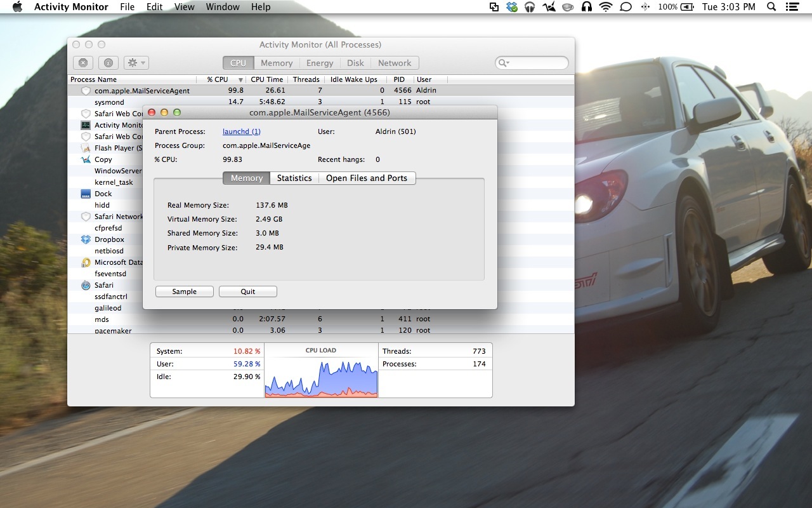This screenshot has width=812, height=508.
Task: Select the Dropbox process row icon
Action: click(86, 239)
